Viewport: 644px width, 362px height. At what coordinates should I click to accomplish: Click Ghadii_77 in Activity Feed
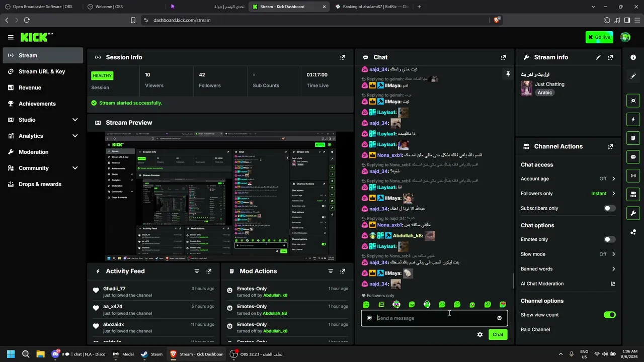click(x=114, y=289)
